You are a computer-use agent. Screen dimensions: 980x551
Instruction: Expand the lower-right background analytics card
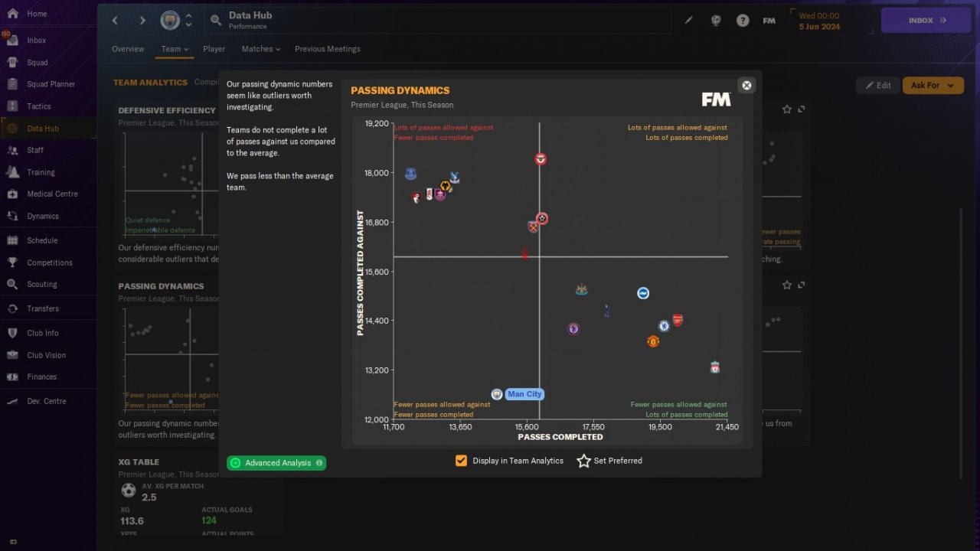tap(802, 285)
